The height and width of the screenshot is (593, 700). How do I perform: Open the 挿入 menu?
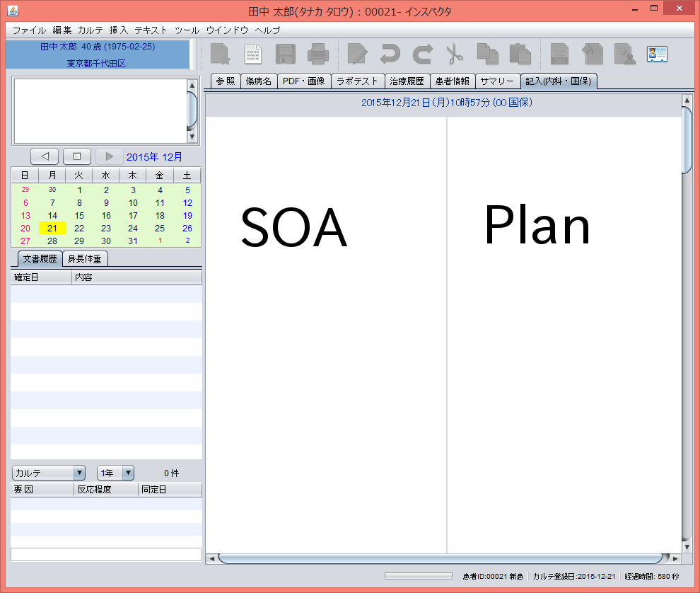pyautogui.click(x=119, y=30)
